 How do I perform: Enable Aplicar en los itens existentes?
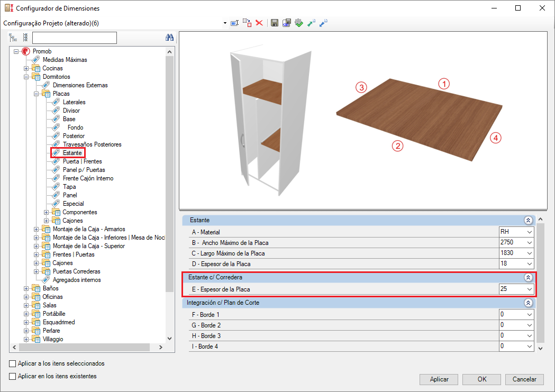(x=12, y=377)
